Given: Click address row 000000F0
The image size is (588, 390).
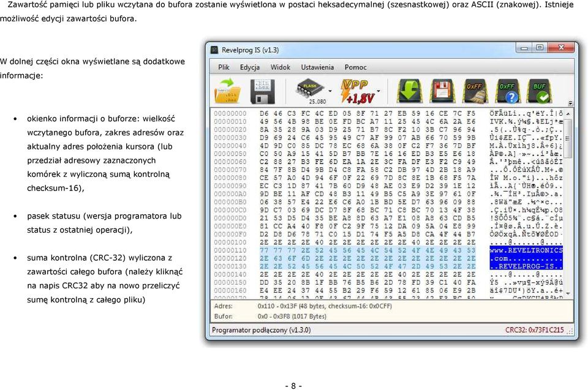Looking at the screenshot, I should (x=230, y=234).
